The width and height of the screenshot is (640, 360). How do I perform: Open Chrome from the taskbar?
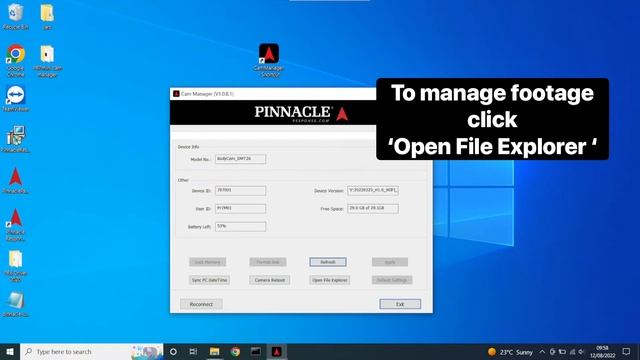click(x=235, y=351)
